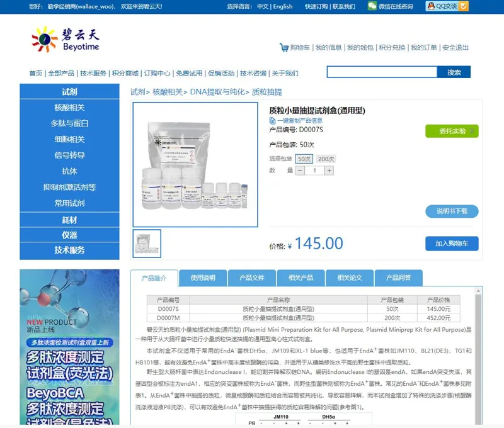Click the 委托实验 green button
504x428 pixels.
pyautogui.click(x=452, y=131)
